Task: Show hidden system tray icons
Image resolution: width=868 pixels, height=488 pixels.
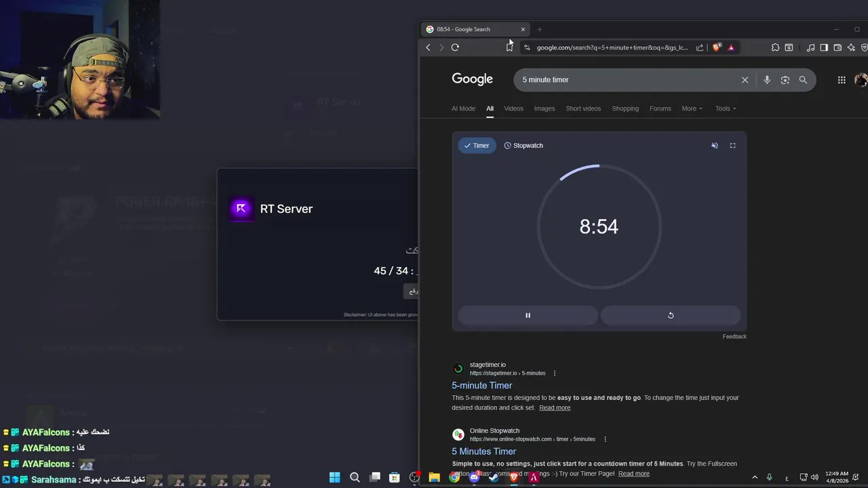Action: (x=755, y=478)
